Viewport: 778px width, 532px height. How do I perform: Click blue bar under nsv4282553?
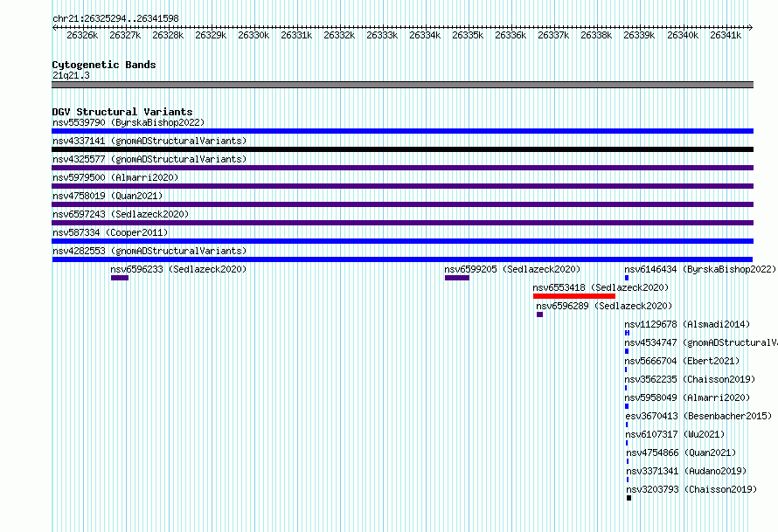click(x=402, y=259)
